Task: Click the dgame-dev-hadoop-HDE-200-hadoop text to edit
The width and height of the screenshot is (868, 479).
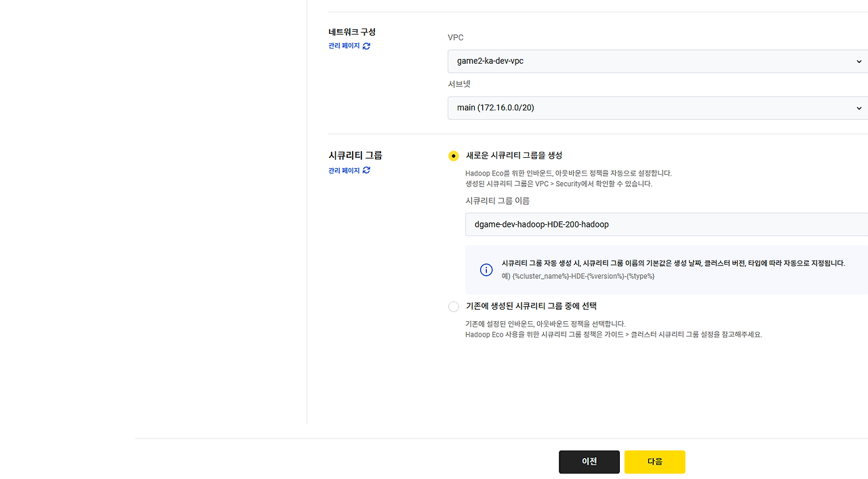Action: tap(541, 224)
